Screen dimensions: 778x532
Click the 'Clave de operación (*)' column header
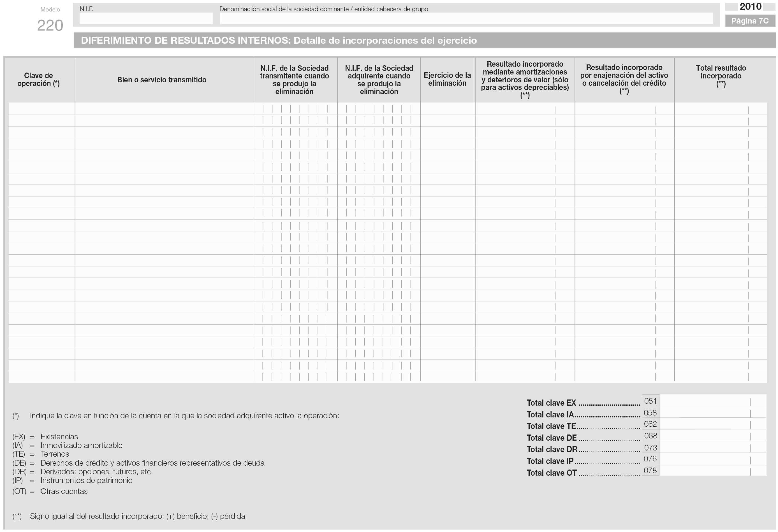coord(38,80)
